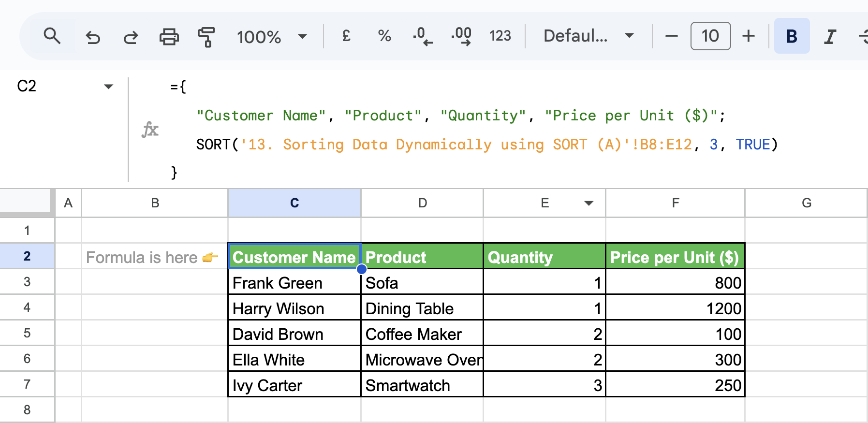Click the font size field showing 10
The height and width of the screenshot is (423, 868).
pos(710,36)
